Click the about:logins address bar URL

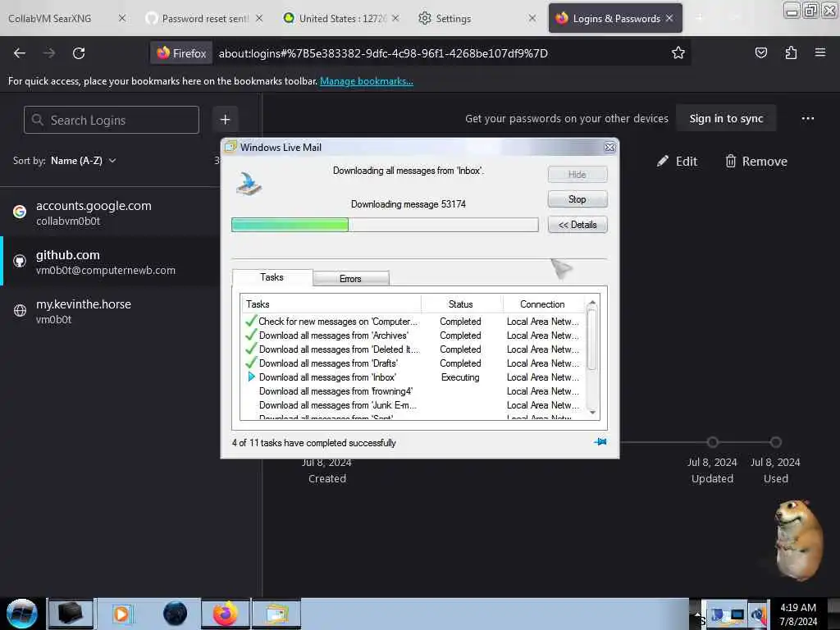(383, 53)
